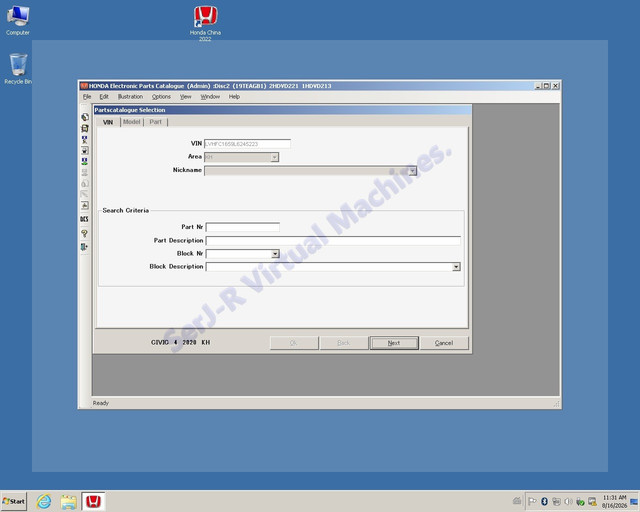Click the second left-toolbar icon below the globe
The image size is (640, 512).
[84, 128]
